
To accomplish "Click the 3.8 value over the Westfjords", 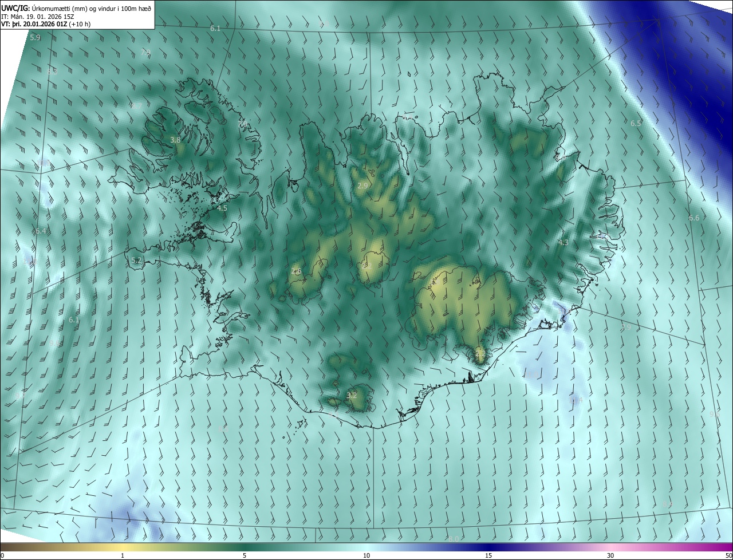I will tap(175, 140).
